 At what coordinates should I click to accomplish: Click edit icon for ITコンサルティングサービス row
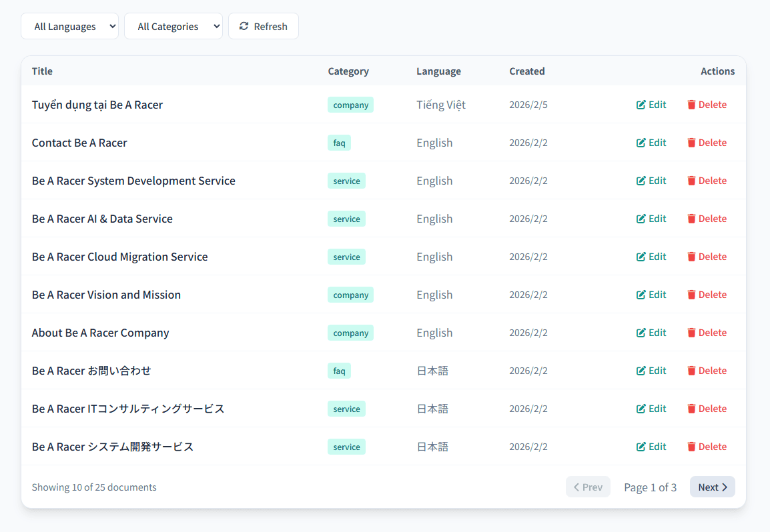point(641,409)
